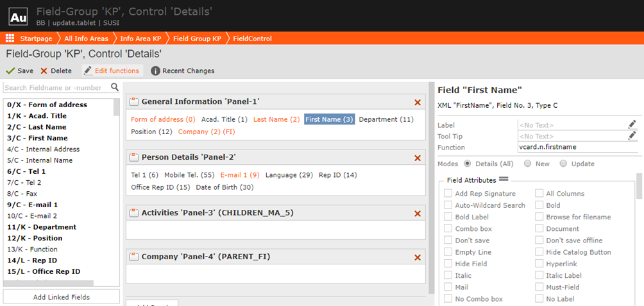The height and width of the screenshot is (306, 644).
Task: Open the Startpage grid icon
Action: pos(10,38)
